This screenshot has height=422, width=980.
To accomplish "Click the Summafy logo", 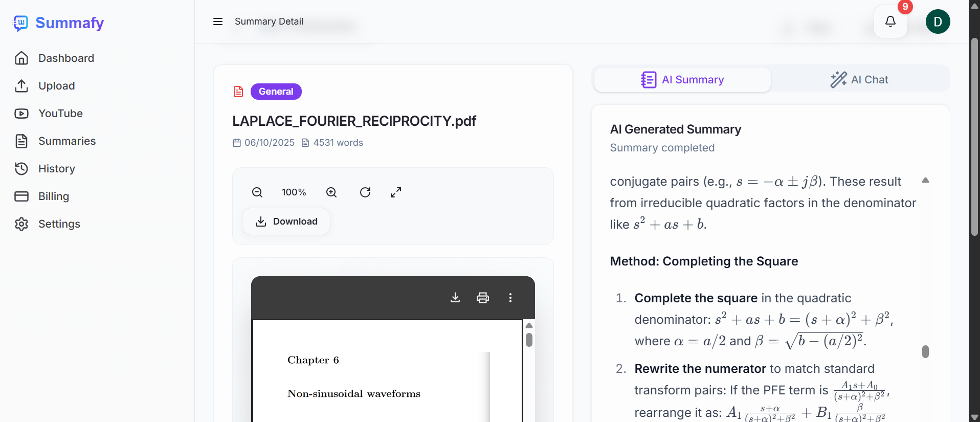I will [x=58, y=23].
